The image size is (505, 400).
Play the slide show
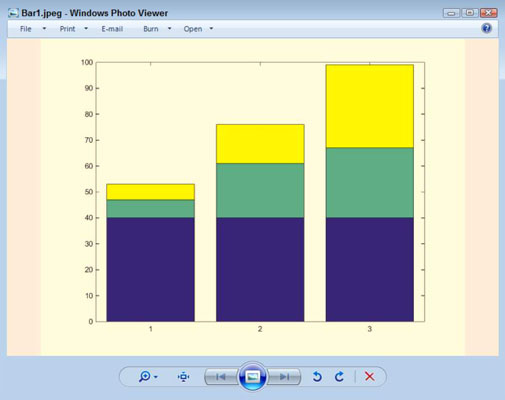252,377
